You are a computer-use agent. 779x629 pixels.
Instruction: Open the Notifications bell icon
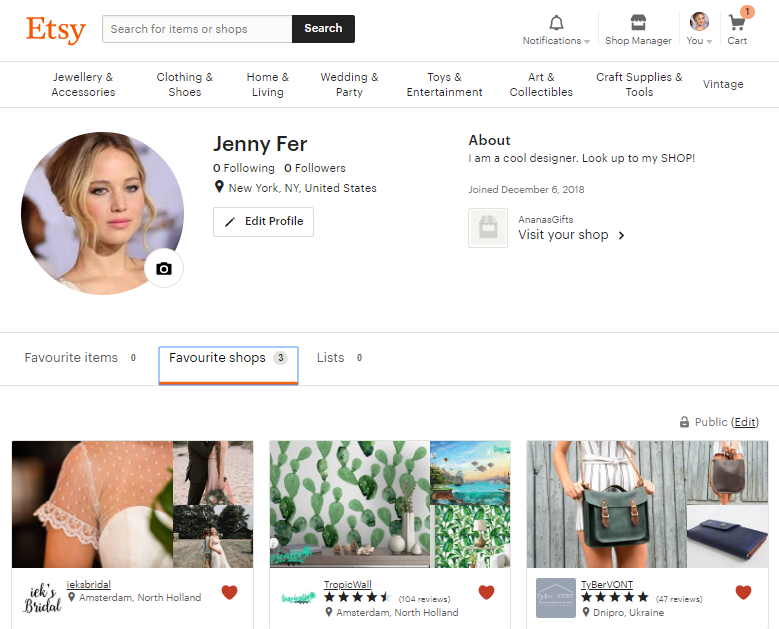(x=556, y=23)
